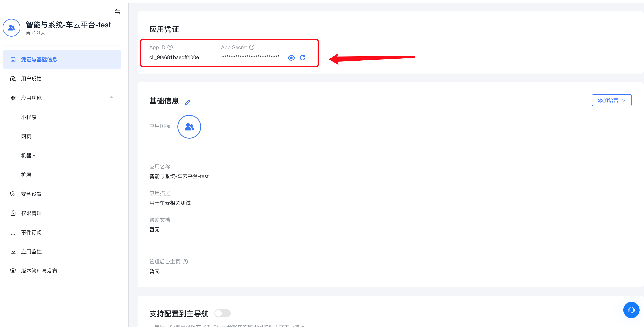Screen dimensions: 644x327
Task: Open 权限管理 settings
Action: click(x=31, y=213)
